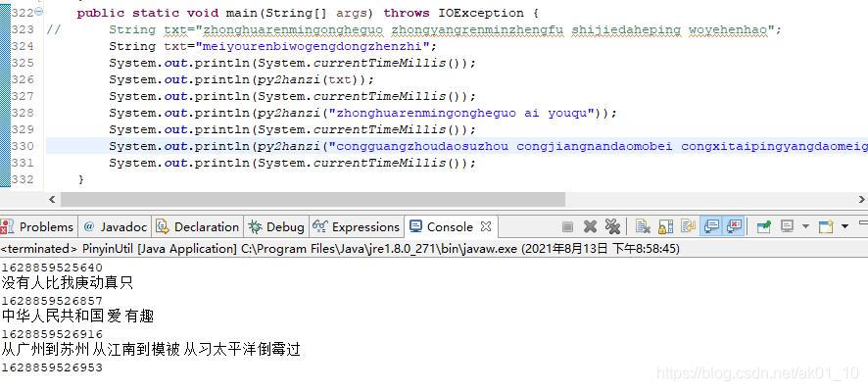Screen dimensions: 868x391
Task: Click the Remove Launch single-X icon
Action: 590,226
